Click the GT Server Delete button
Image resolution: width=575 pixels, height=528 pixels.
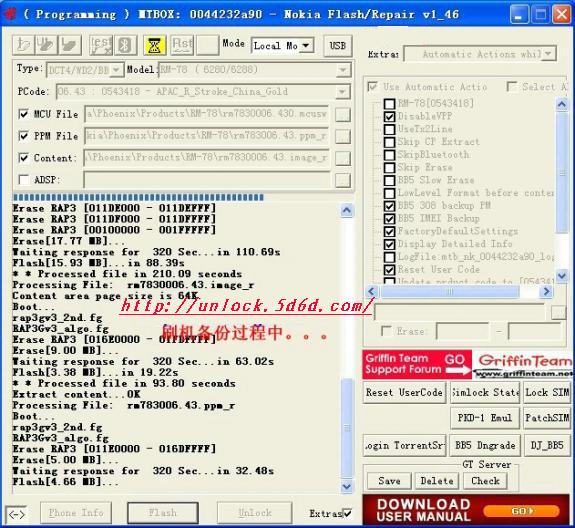[436, 481]
